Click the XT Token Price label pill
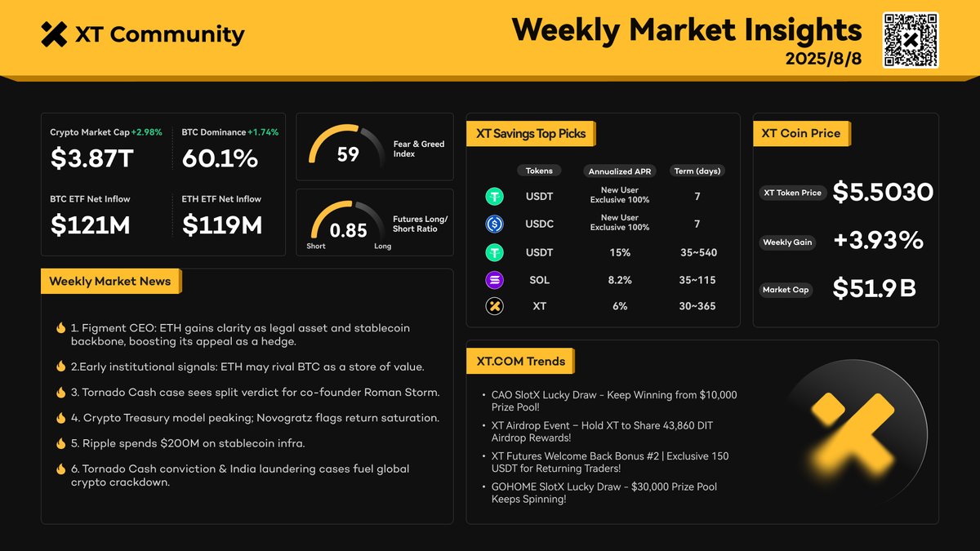 [x=792, y=193]
